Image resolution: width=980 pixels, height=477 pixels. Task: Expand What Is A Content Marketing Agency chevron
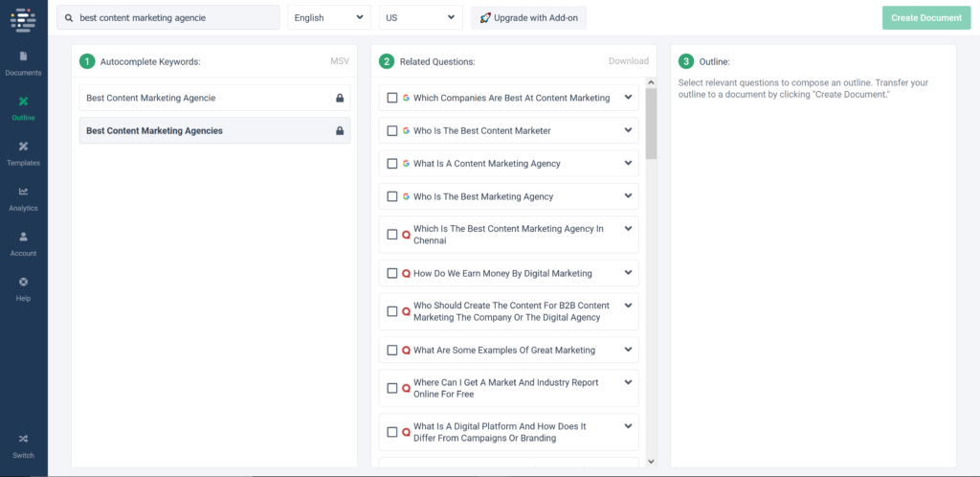(628, 163)
